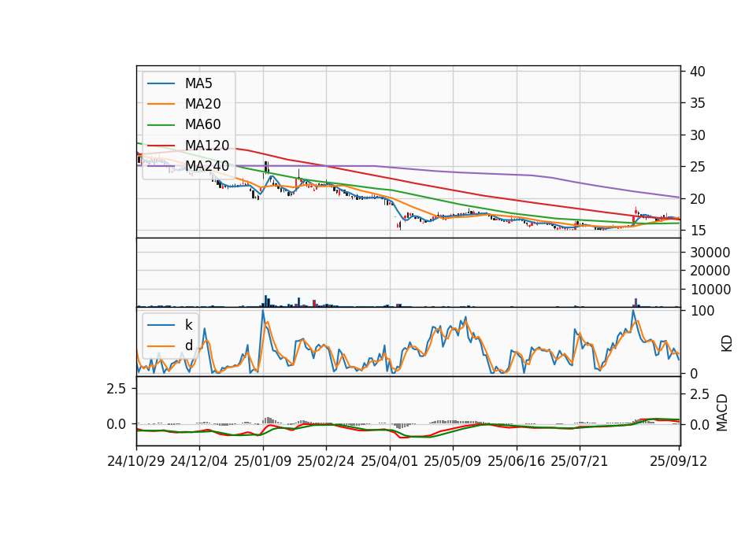
Task: Click the volume axis value 20000
Action: coord(710,271)
